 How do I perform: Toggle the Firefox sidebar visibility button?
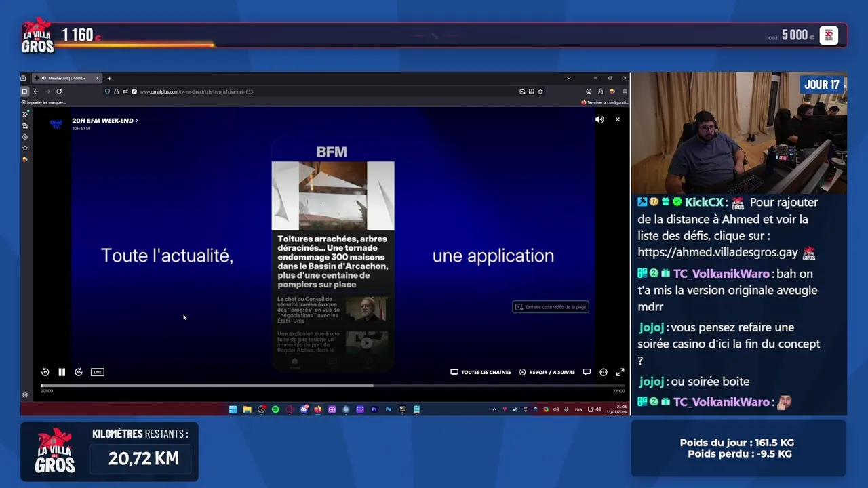pyautogui.click(x=24, y=91)
